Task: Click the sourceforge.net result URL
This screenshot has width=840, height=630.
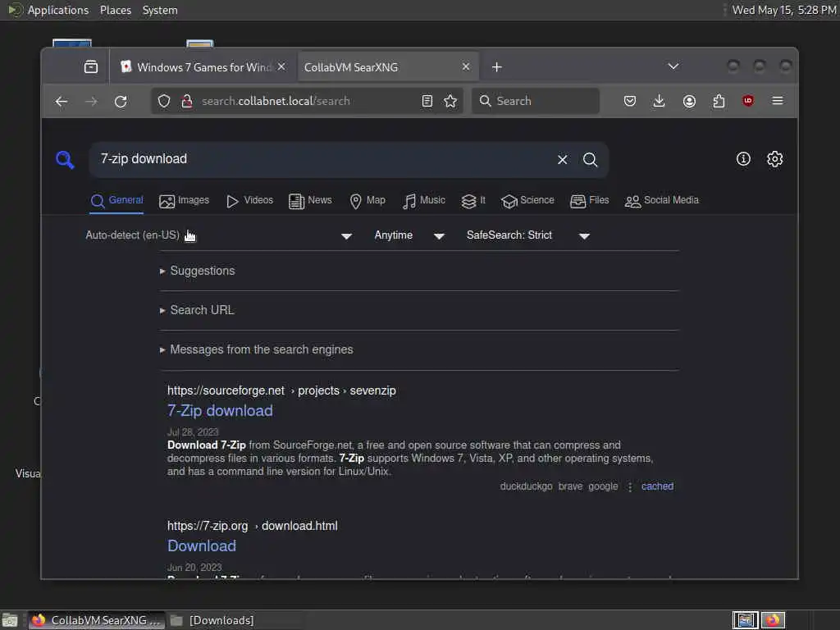Action: 281,390
